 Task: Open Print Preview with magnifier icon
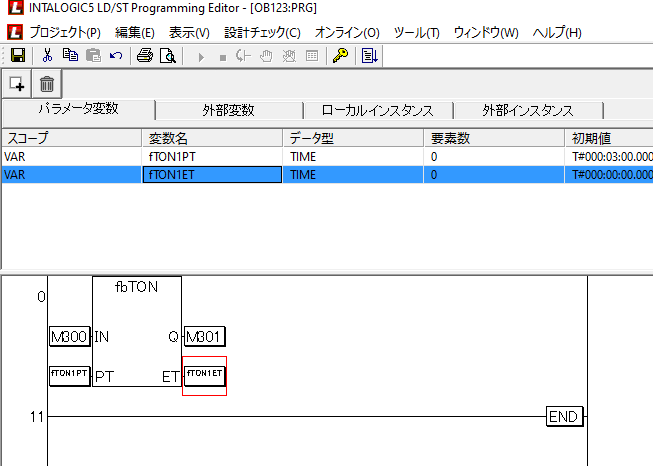168,56
